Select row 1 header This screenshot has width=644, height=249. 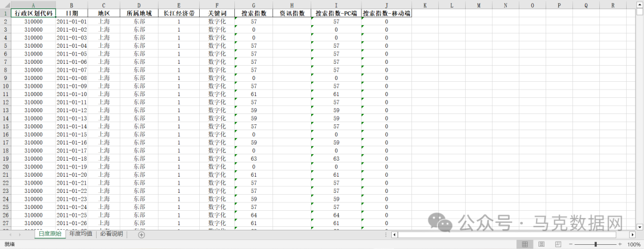(x=5, y=13)
